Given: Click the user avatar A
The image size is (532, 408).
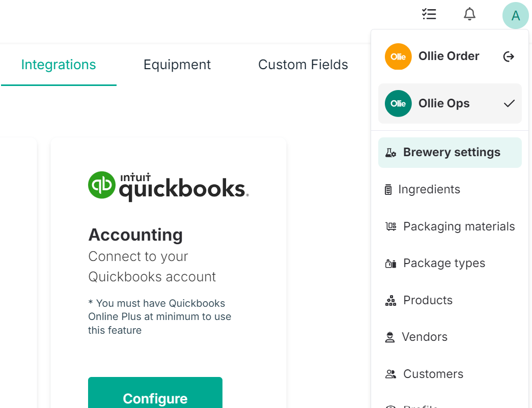Looking at the screenshot, I should click(515, 16).
